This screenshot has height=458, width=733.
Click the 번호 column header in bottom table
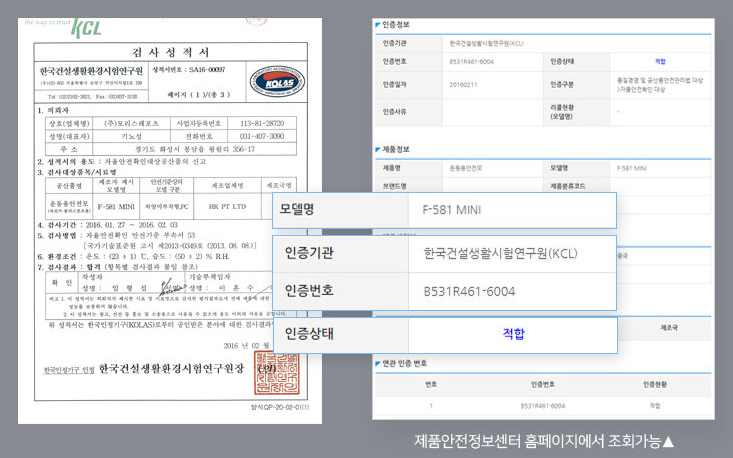pos(431,385)
